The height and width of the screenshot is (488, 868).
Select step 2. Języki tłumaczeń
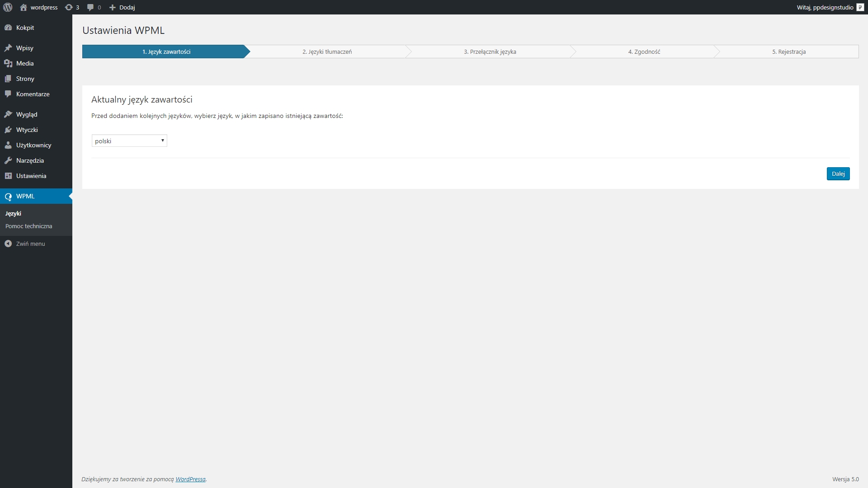coord(327,52)
